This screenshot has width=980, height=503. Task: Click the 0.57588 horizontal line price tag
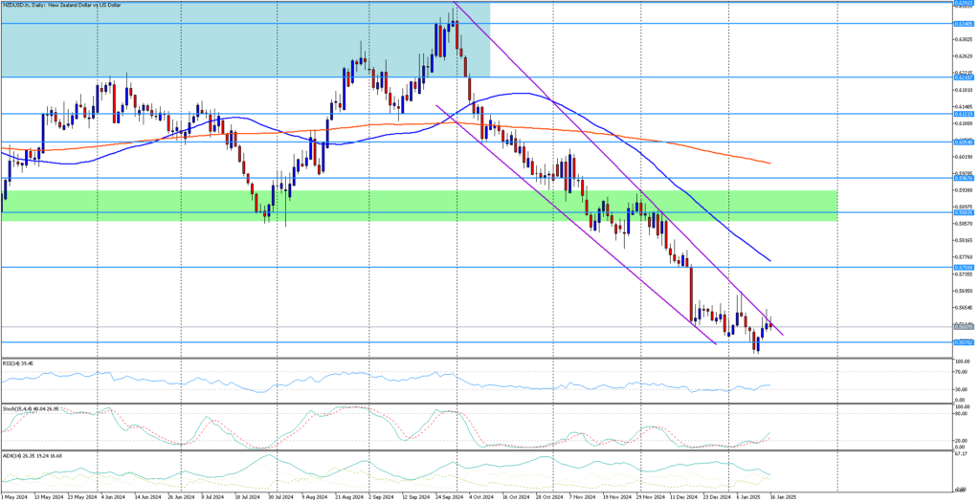pyautogui.click(x=963, y=268)
